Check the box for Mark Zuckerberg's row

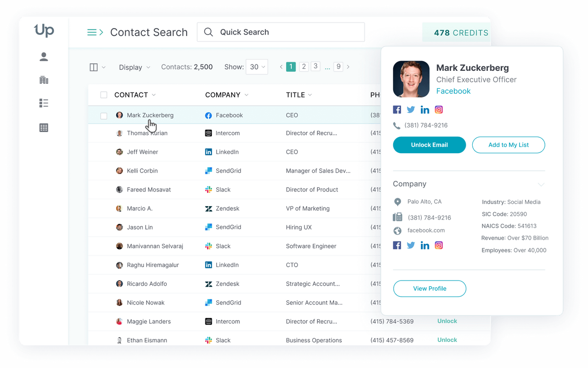coord(104,115)
